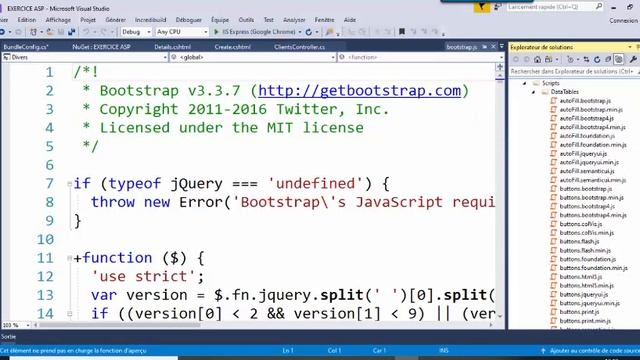Open the Incredibuild menu
This screenshot has height=360, width=640.
point(151,20)
